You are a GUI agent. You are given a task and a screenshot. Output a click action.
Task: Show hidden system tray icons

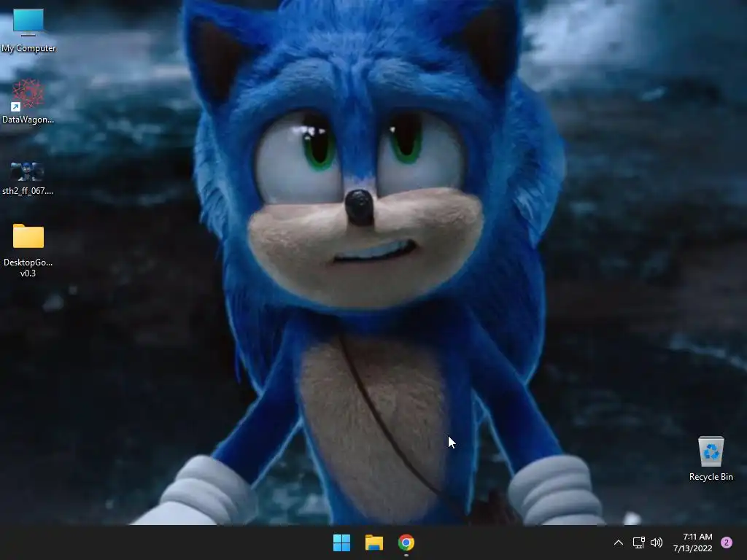pyautogui.click(x=619, y=542)
